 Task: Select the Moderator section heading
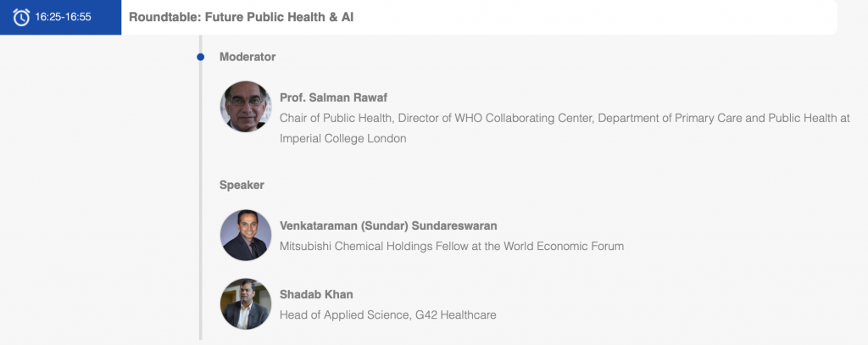click(x=248, y=57)
